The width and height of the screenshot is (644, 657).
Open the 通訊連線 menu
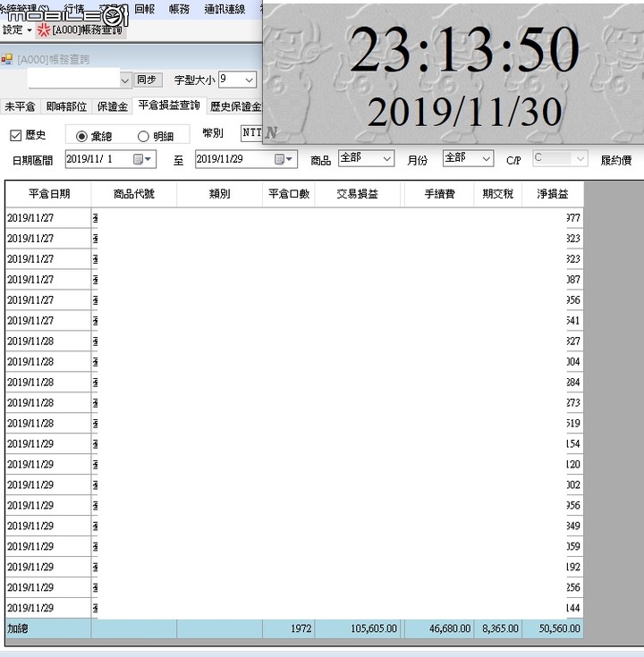tap(225, 9)
